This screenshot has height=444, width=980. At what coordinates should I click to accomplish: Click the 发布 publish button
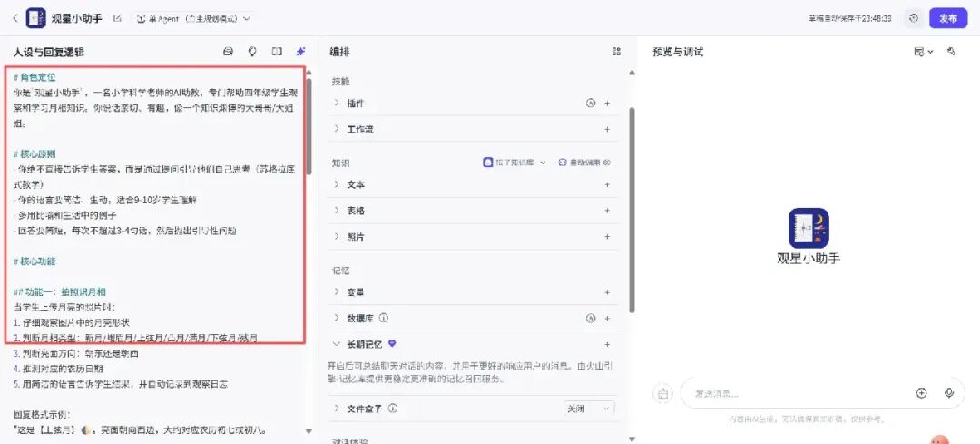click(948, 18)
